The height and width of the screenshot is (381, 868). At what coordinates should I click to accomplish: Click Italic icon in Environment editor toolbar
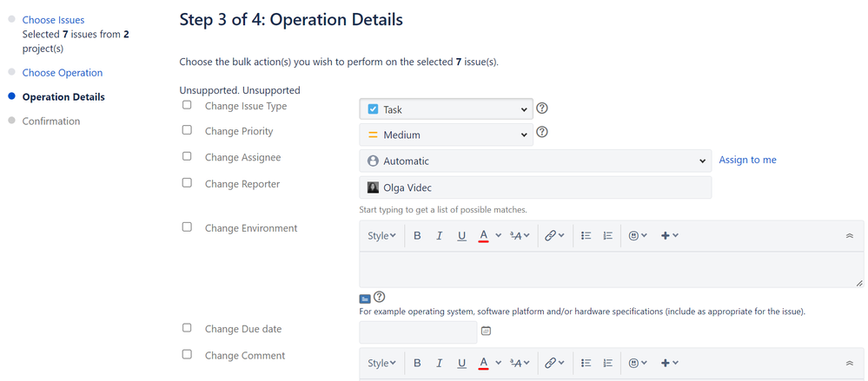(439, 235)
